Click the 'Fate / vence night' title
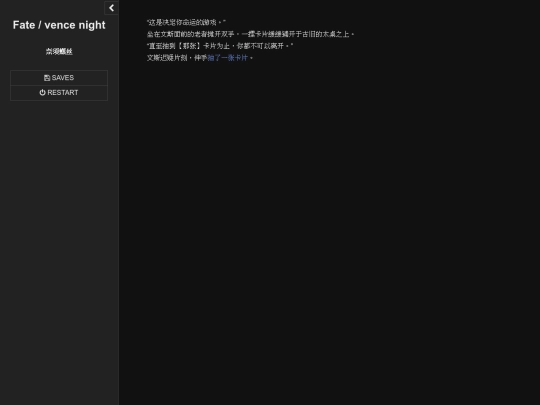The width and height of the screenshot is (540, 405). (x=59, y=25)
